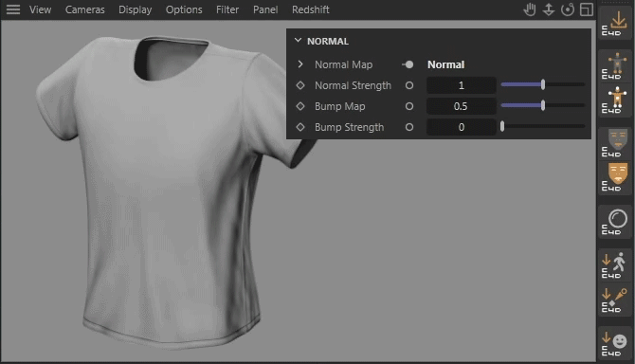The width and height of the screenshot is (635, 364).
Task: Expand the Normal Map row
Action: pyautogui.click(x=300, y=64)
